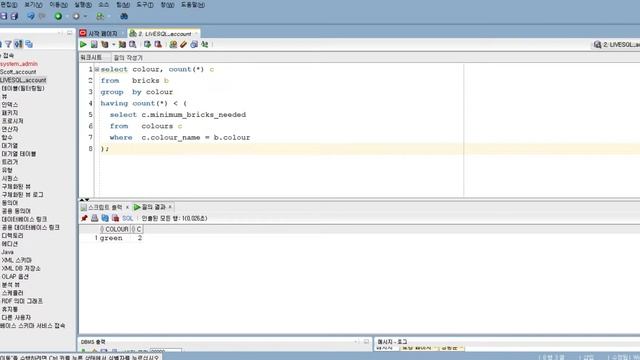Click the grey Debug icon in main toolbar
Screen dimensions: 640x360
(x=76, y=16)
